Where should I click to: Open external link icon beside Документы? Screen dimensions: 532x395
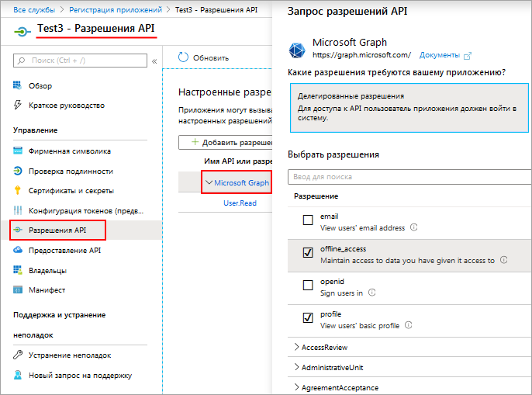click(x=467, y=56)
